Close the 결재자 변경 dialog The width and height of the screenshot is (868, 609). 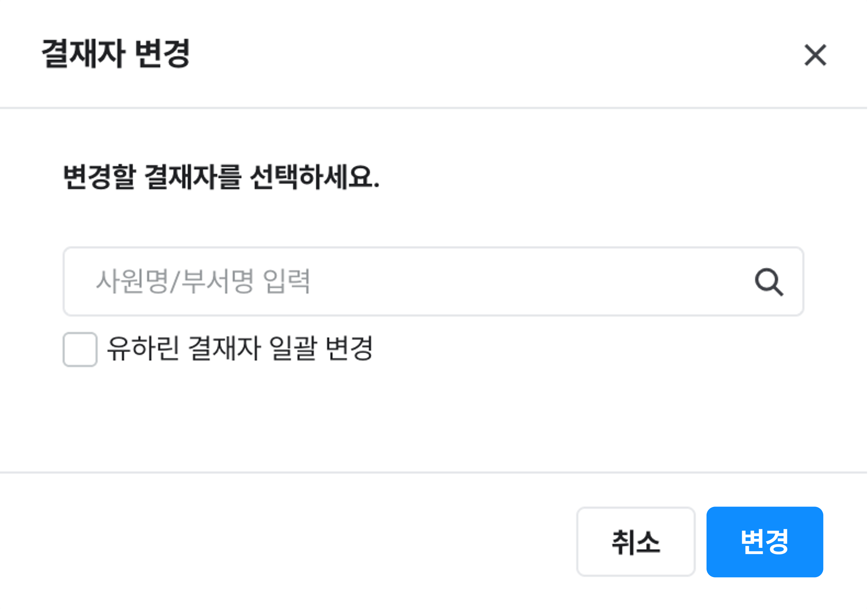coord(815,55)
